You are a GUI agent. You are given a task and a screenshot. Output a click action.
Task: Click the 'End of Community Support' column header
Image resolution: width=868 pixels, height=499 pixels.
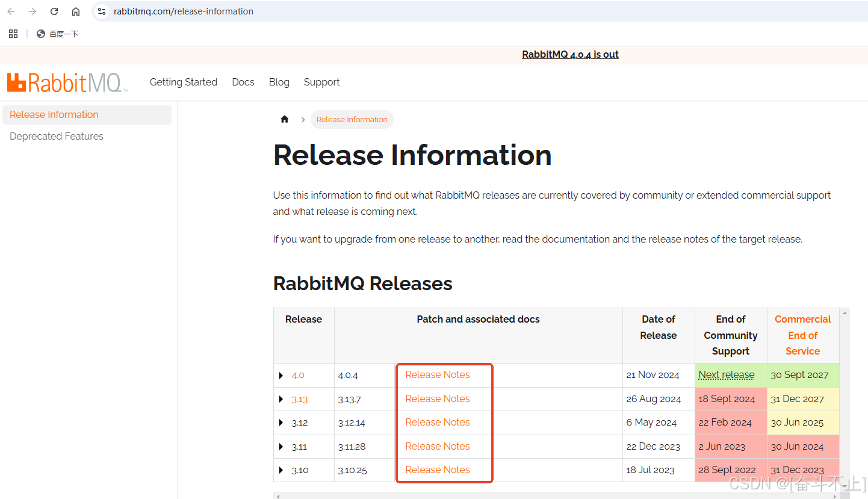pos(731,335)
